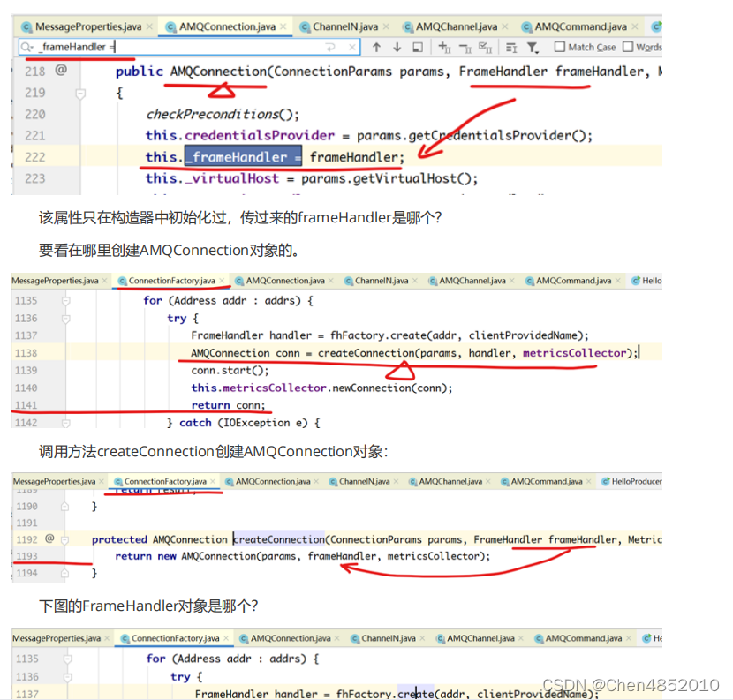The image size is (733, 700).
Task: Collapse the for loop at line 1135 in second screenshot
Action: tap(66, 301)
